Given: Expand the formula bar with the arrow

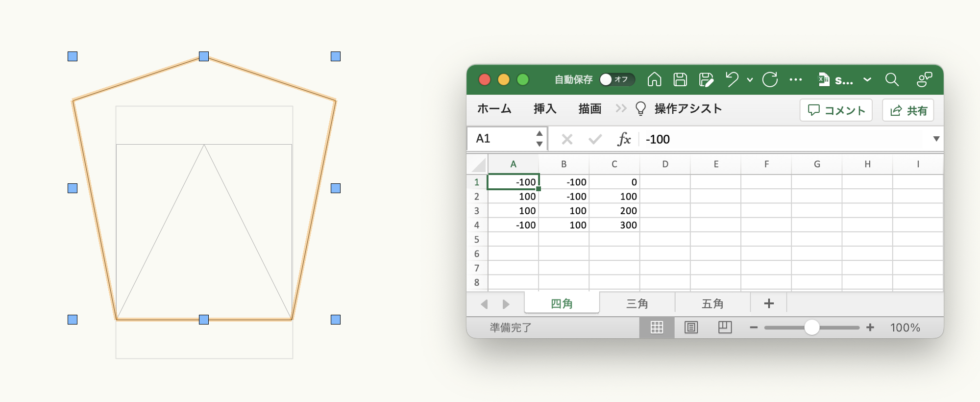Looking at the screenshot, I should tap(936, 139).
